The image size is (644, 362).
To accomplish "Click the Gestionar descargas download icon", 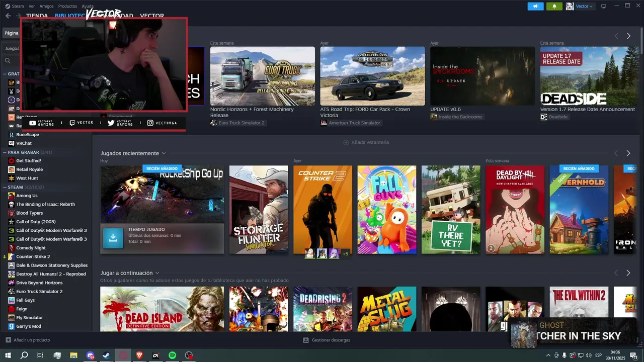I will 306,340.
